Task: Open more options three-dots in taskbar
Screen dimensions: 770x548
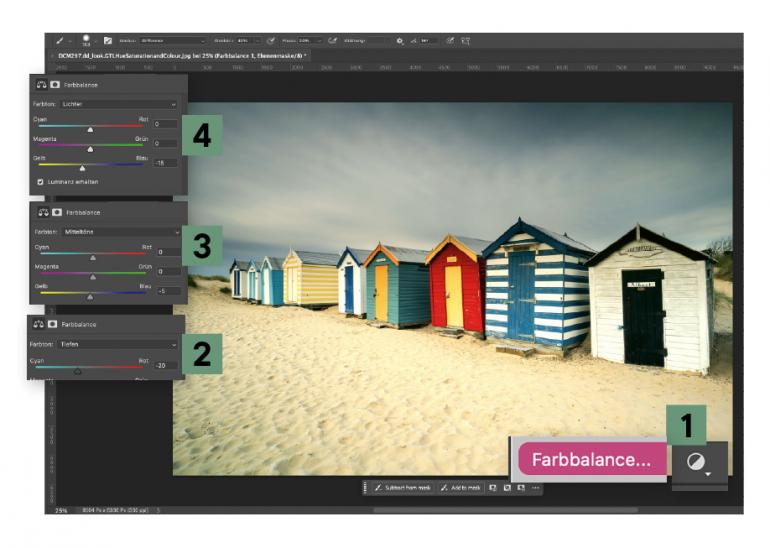Action: pyautogui.click(x=535, y=488)
